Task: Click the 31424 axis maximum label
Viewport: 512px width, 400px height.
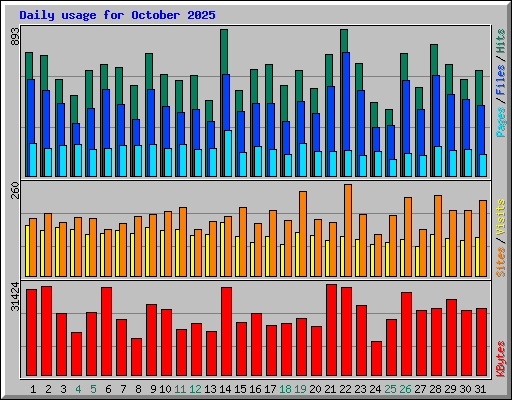Action: pos(15,296)
